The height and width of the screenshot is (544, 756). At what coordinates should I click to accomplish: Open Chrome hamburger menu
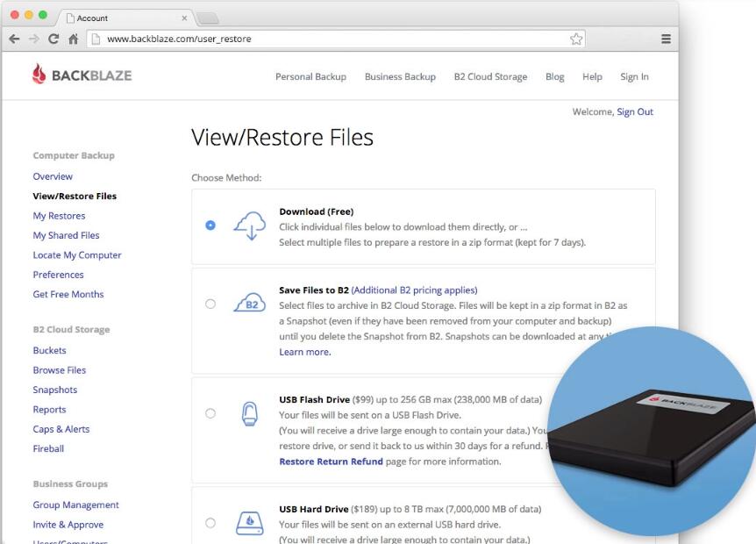click(x=666, y=39)
